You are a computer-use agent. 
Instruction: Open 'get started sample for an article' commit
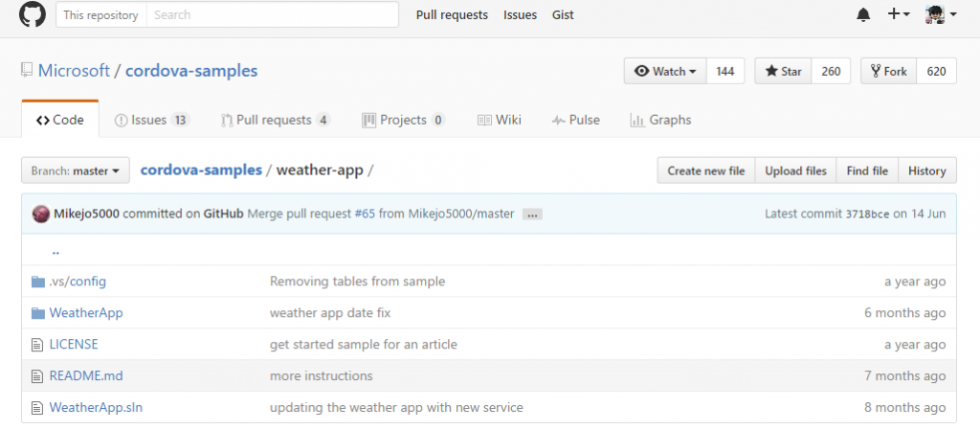pyautogui.click(x=364, y=345)
